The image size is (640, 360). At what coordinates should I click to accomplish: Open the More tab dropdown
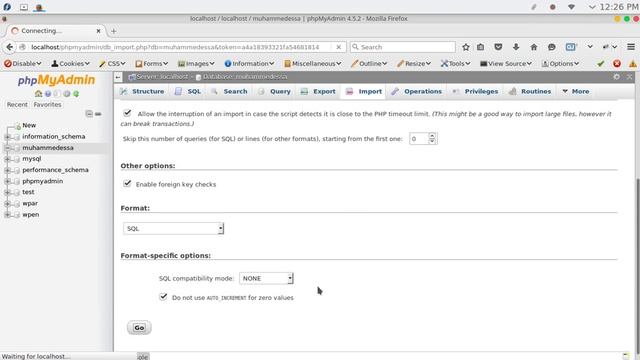pos(576,91)
